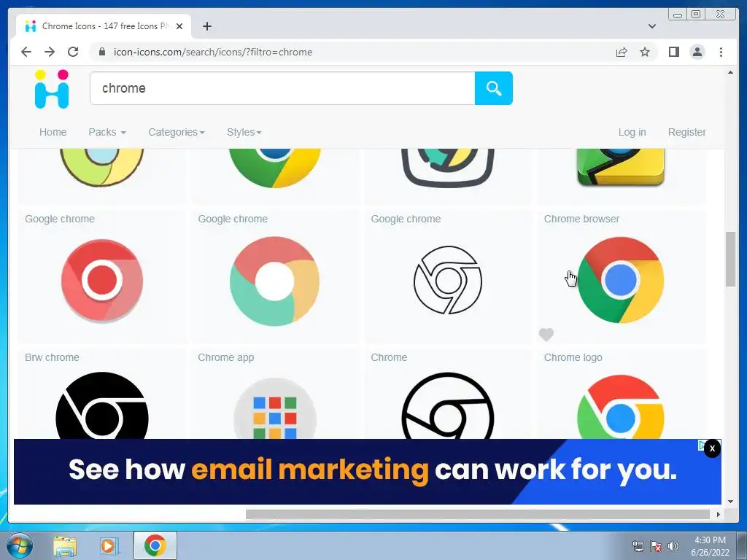This screenshot has width=747, height=560.
Task: Select the red flat Google chrome icon
Action: 102,281
